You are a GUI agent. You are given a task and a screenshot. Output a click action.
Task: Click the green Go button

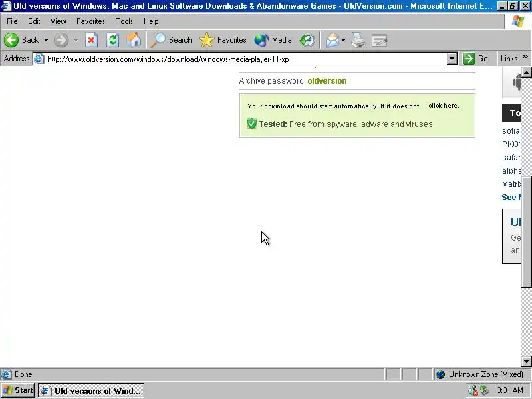tap(475, 59)
